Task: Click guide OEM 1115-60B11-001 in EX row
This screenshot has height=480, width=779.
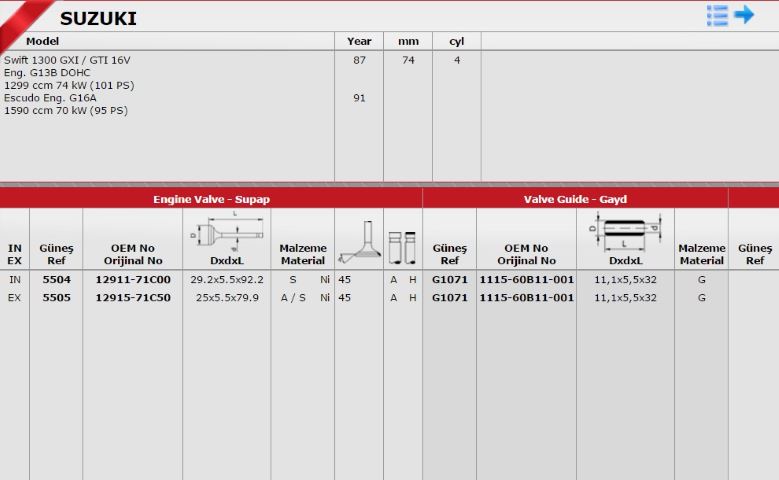Action: coord(527,297)
